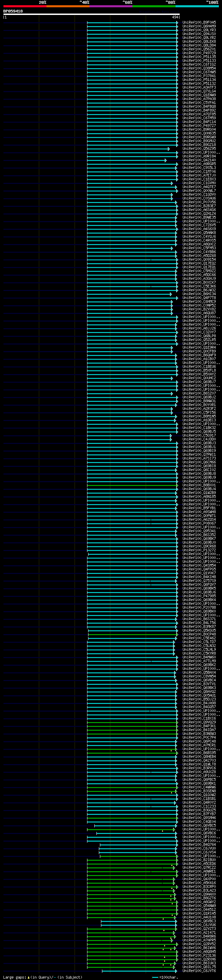Select hit UniRef100_C5YFA1

click(199, 103)
